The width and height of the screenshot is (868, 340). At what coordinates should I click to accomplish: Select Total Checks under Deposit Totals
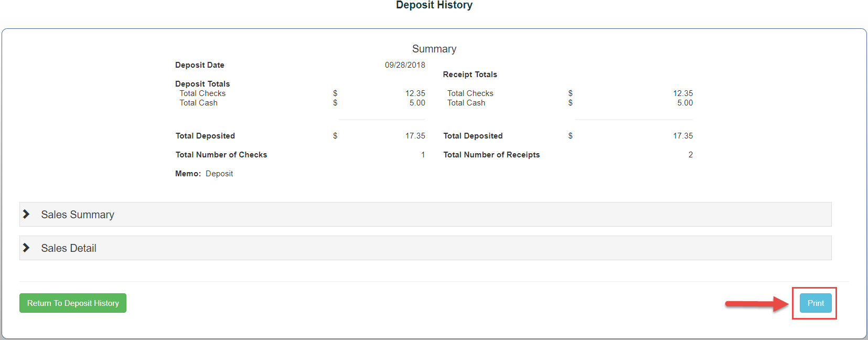click(202, 93)
